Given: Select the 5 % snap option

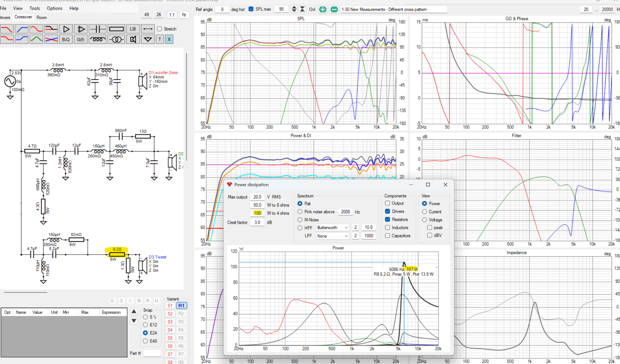Looking at the screenshot, I should click(145, 317).
